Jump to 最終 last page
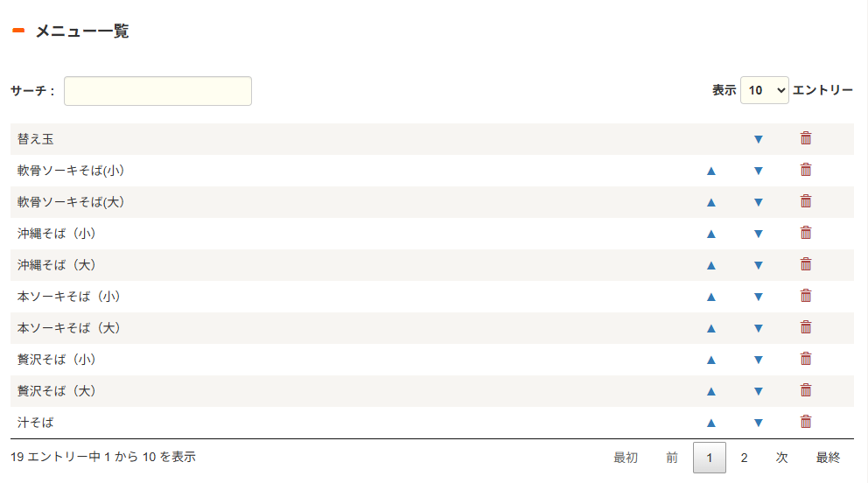This screenshot has width=868, height=483. pyautogui.click(x=828, y=457)
